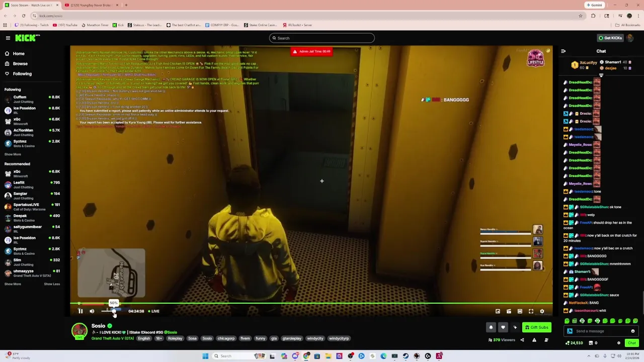The width and height of the screenshot is (644, 362).
Task: Open the Gemini button in Chrome
Action: pos(594,5)
